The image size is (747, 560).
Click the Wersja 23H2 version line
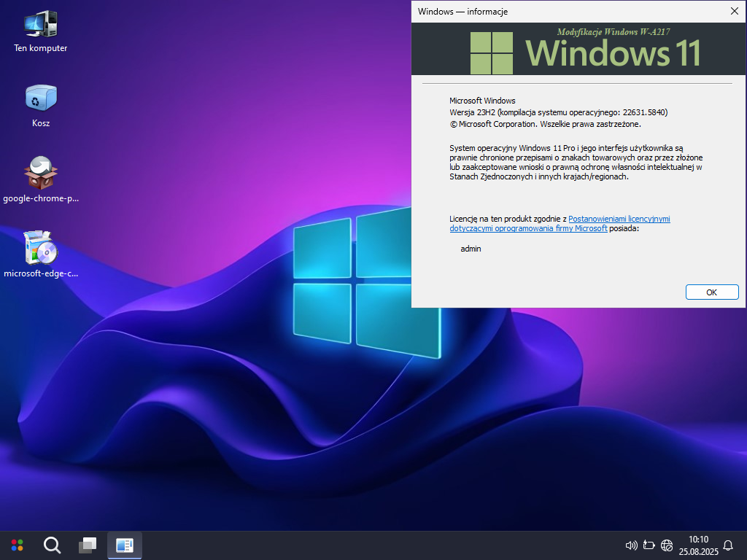coord(558,112)
